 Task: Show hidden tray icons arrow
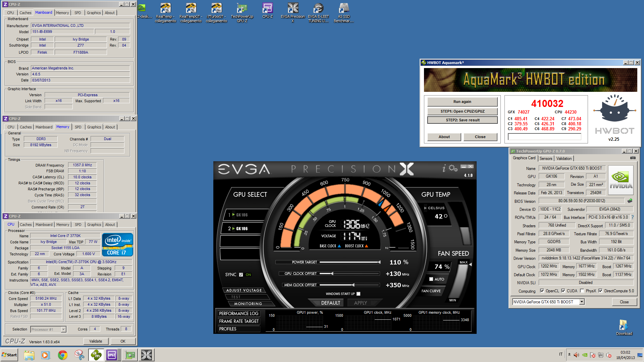pos(569,355)
